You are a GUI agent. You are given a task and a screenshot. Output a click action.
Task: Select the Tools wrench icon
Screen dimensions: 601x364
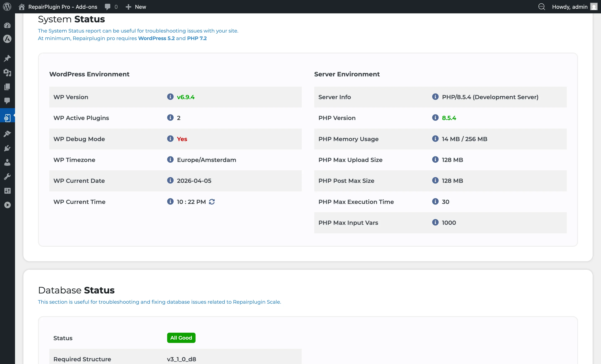(7, 176)
